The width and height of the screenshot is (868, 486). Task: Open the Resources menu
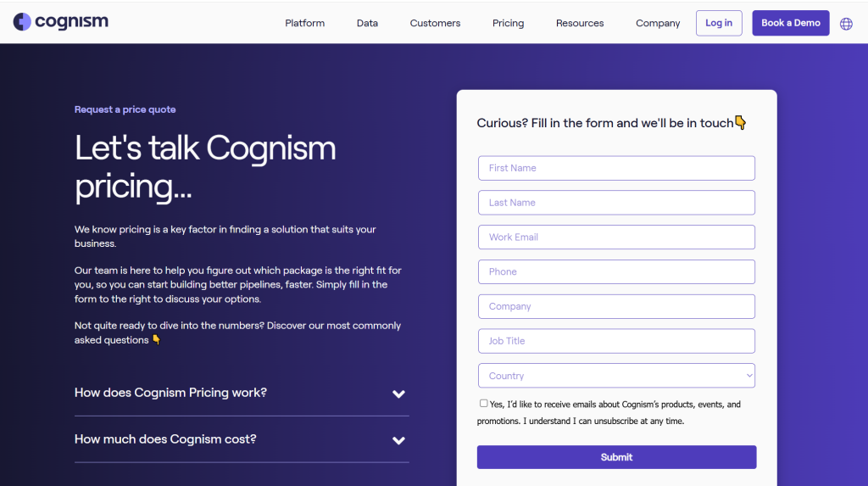(x=580, y=23)
